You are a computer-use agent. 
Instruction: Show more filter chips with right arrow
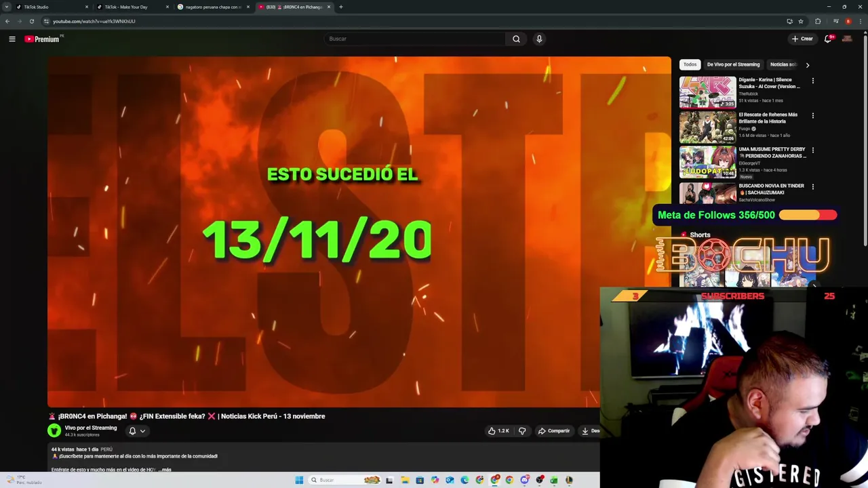808,65
